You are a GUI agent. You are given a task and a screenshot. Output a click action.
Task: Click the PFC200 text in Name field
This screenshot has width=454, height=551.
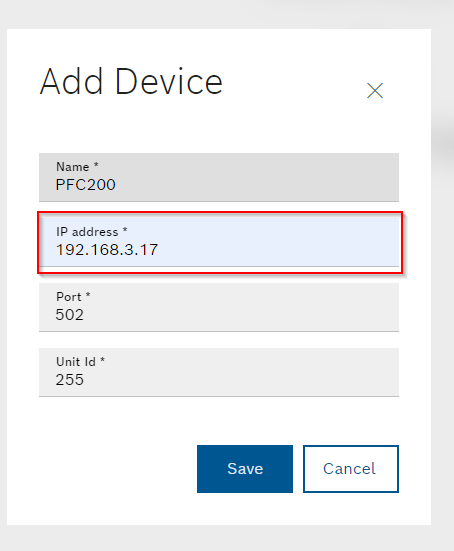85,185
